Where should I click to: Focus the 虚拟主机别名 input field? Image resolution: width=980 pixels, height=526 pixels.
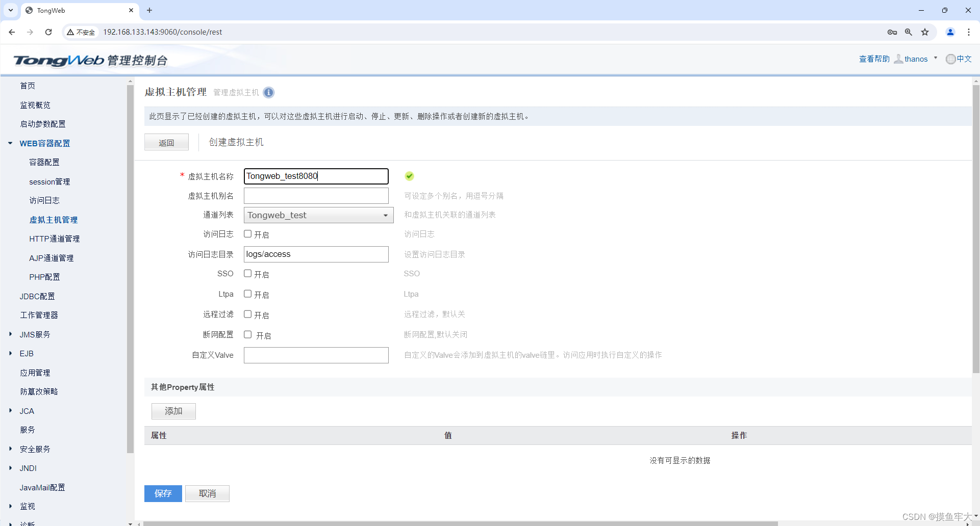[x=316, y=196]
